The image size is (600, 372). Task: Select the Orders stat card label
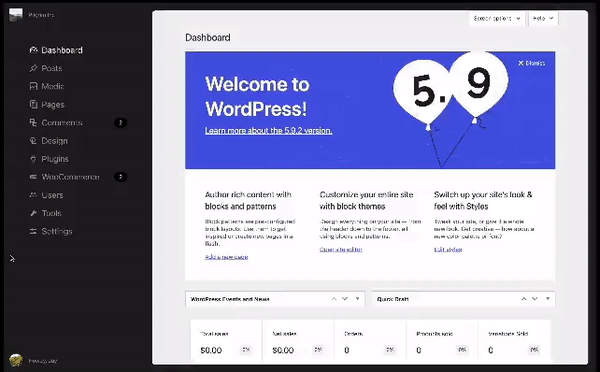pos(354,334)
